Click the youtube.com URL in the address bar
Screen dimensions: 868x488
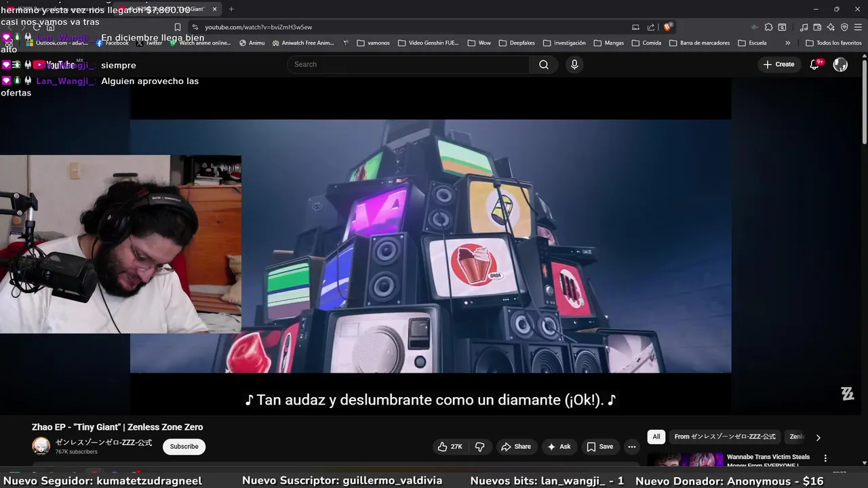[258, 27]
